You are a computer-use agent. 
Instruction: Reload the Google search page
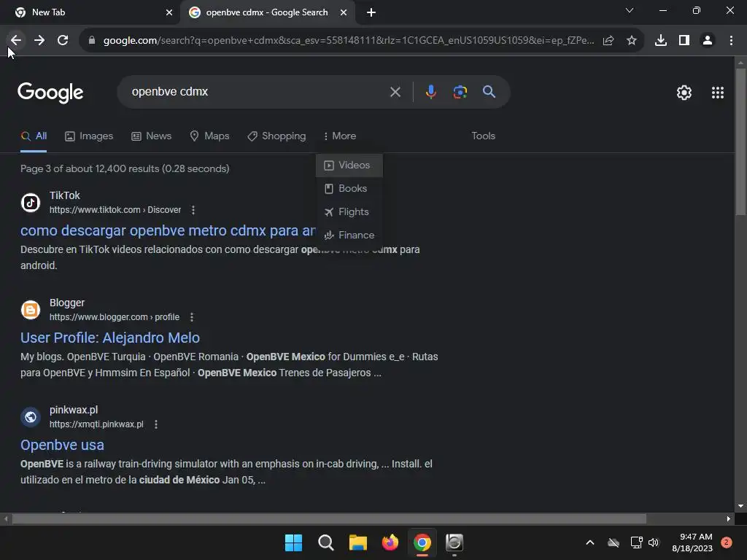pos(63,41)
